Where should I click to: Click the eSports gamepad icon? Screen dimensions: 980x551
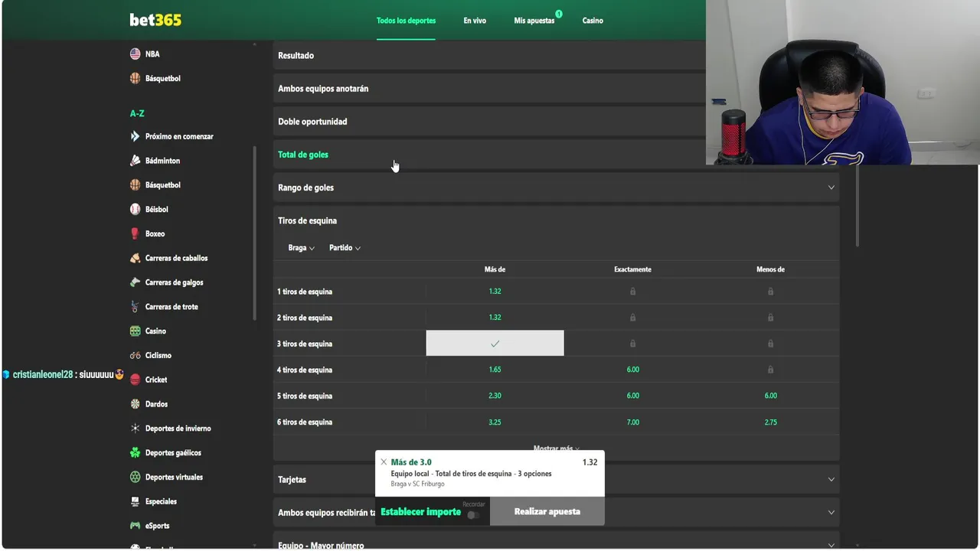pos(135,526)
